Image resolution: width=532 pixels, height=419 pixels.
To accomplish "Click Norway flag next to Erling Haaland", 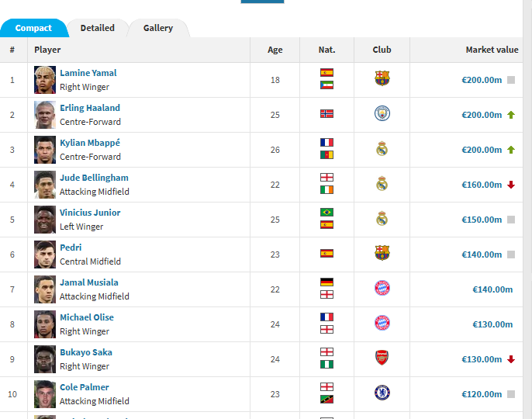I will click(326, 114).
